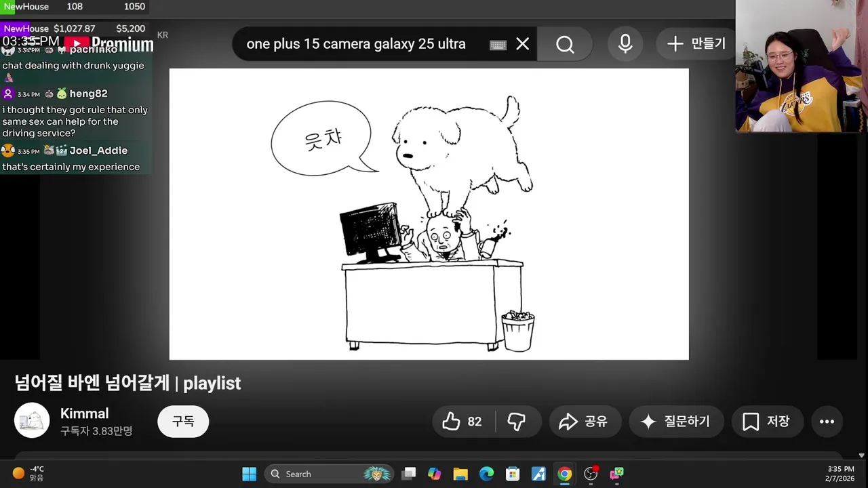868x488 pixels.
Task: Open the Kimmal channel avatar
Action: pyautogui.click(x=32, y=421)
